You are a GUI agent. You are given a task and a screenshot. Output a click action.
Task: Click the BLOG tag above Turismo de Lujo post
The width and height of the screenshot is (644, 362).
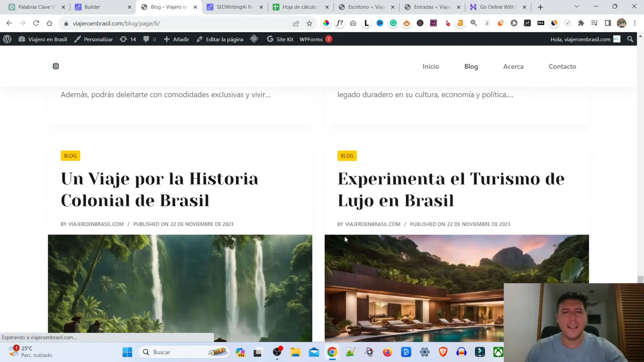pos(347,156)
